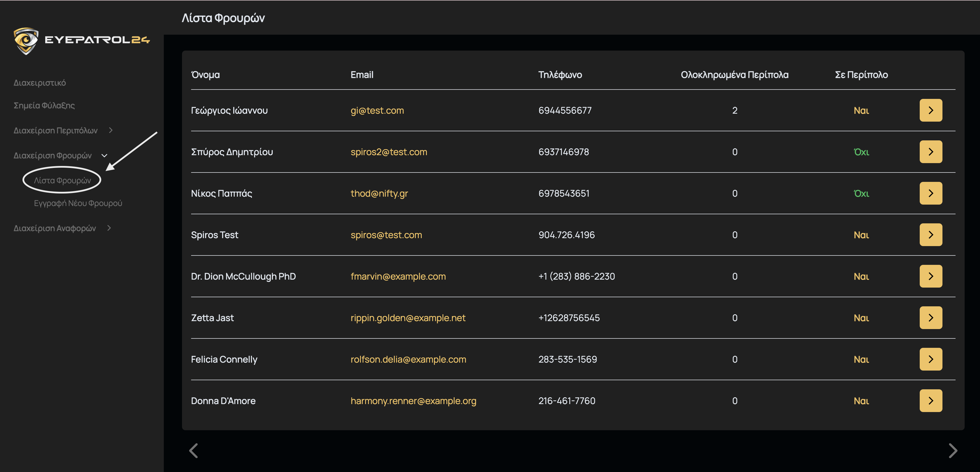Select Λίστα Φρουρών submenu item
The image size is (980, 472).
click(62, 180)
